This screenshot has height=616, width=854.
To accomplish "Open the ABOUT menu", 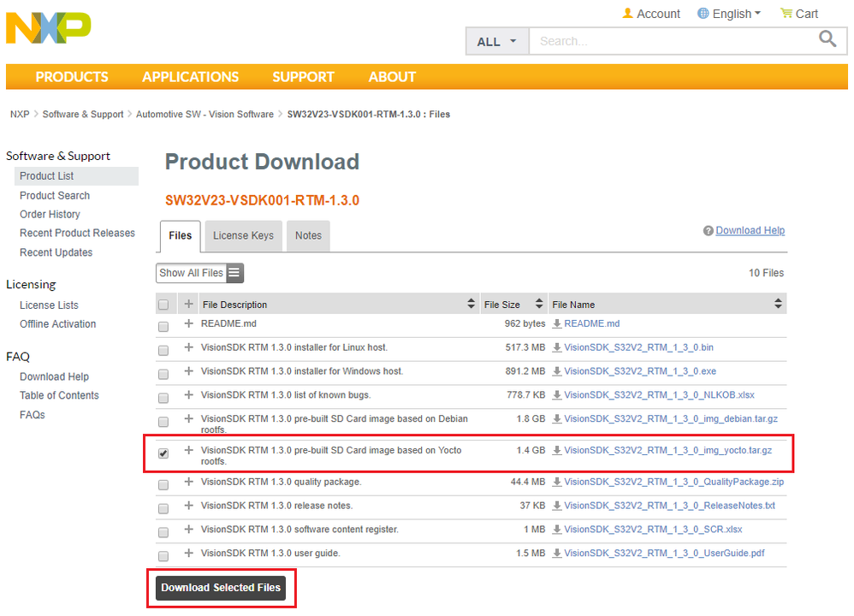I will tap(392, 77).
